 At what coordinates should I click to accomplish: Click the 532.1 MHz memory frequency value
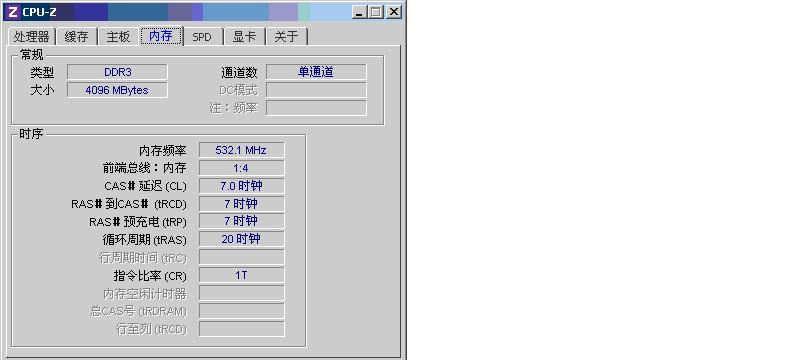pyautogui.click(x=241, y=150)
